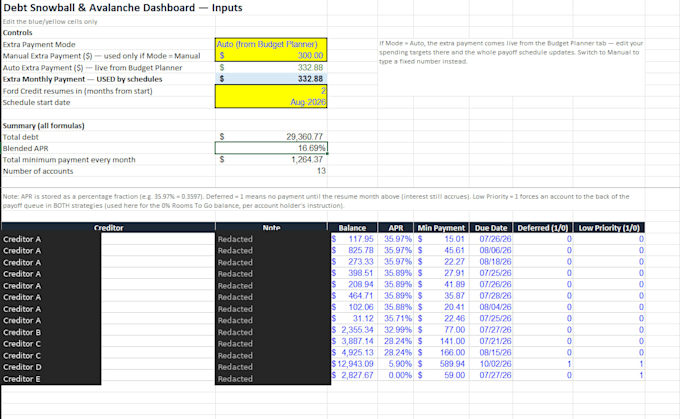Screen dimensions: 680x419
Task: Click the yellow Ford Credit resumes months cell
Action: coord(271,91)
